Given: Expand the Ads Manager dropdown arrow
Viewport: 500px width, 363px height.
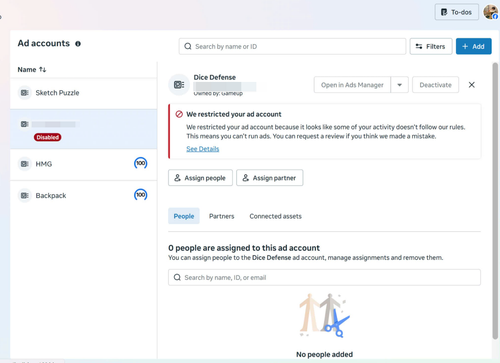Looking at the screenshot, I should point(399,85).
